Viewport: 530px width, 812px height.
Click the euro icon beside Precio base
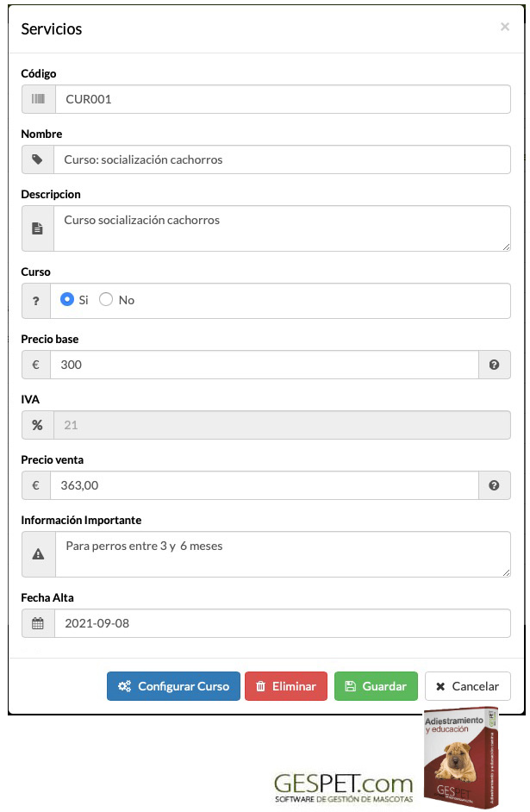point(38,365)
